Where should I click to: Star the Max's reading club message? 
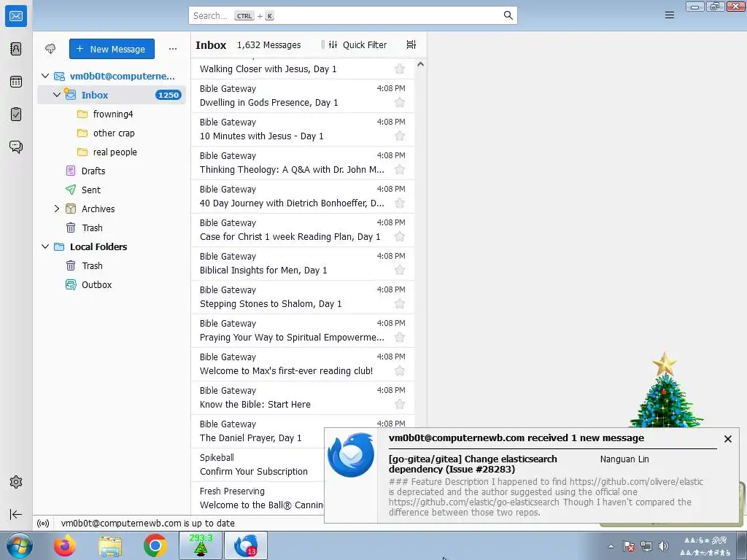[x=400, y=371]
